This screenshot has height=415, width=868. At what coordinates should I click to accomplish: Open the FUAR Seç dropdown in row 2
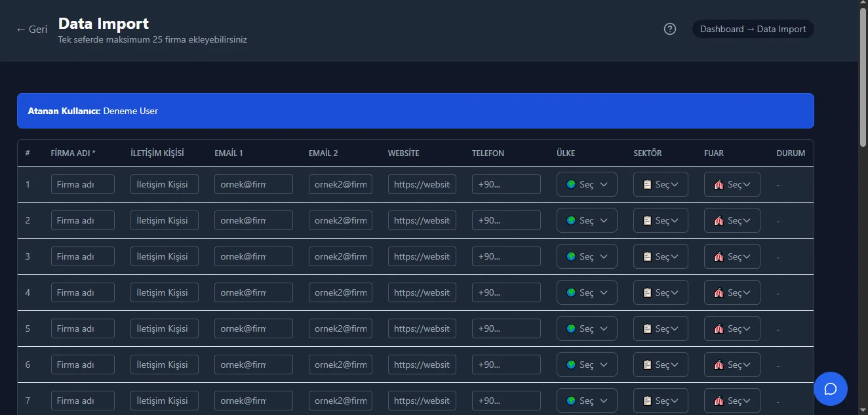click(732, 220)
